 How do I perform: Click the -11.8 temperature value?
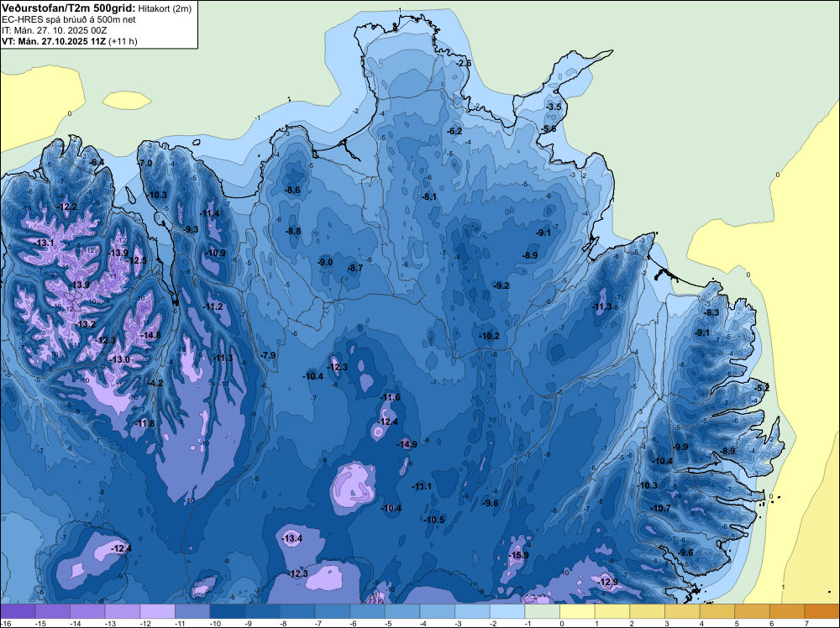tap(144, 423)
